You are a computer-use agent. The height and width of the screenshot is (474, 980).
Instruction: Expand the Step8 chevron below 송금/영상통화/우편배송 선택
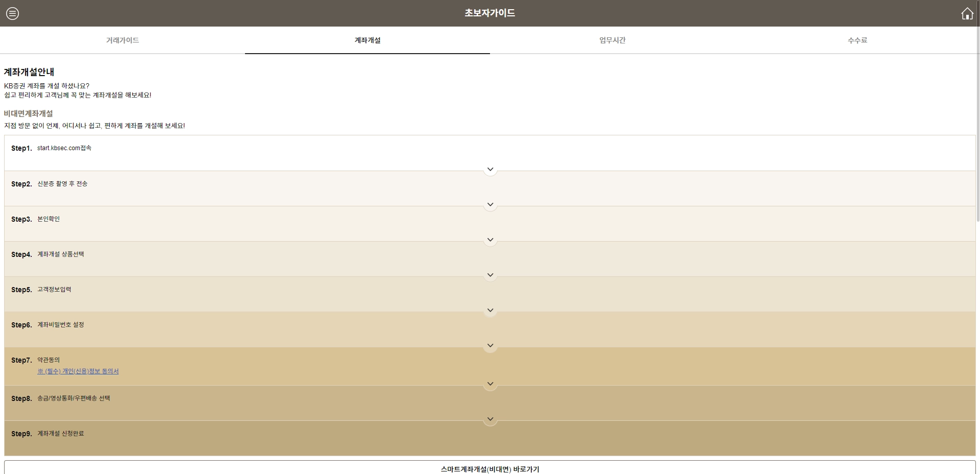click(x=490, y=419)
